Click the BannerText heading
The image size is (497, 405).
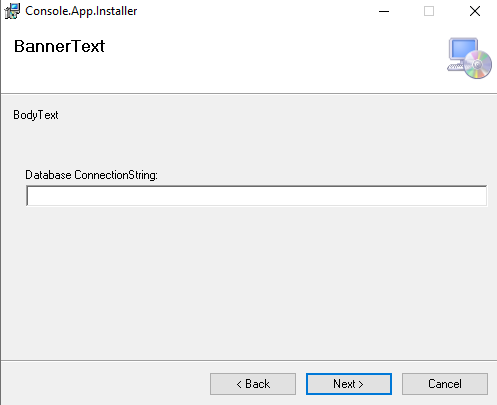(x=59, y=46)
